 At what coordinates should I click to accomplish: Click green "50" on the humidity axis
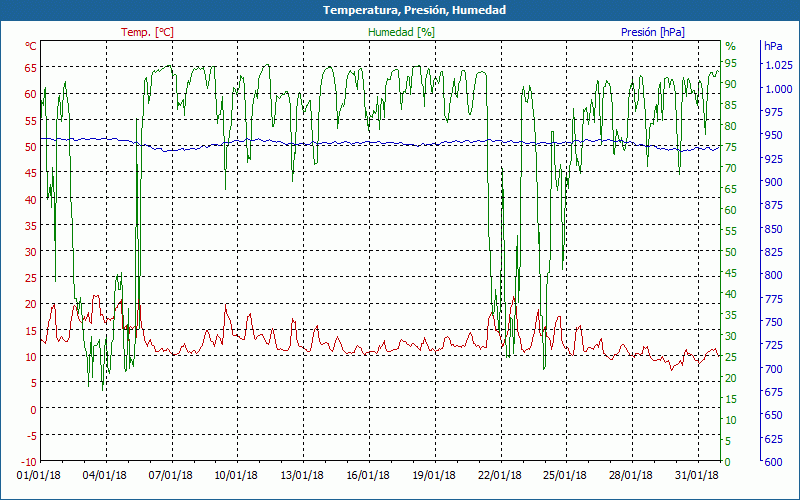(731, 252)
